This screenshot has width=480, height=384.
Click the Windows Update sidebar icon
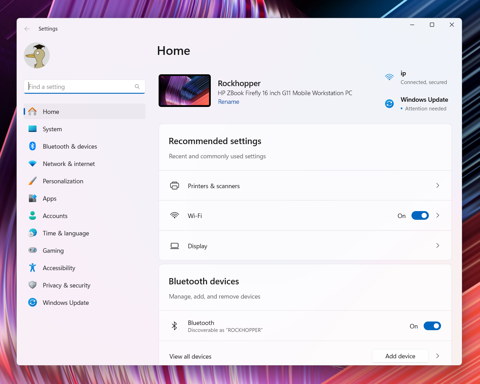pos(32,302)
